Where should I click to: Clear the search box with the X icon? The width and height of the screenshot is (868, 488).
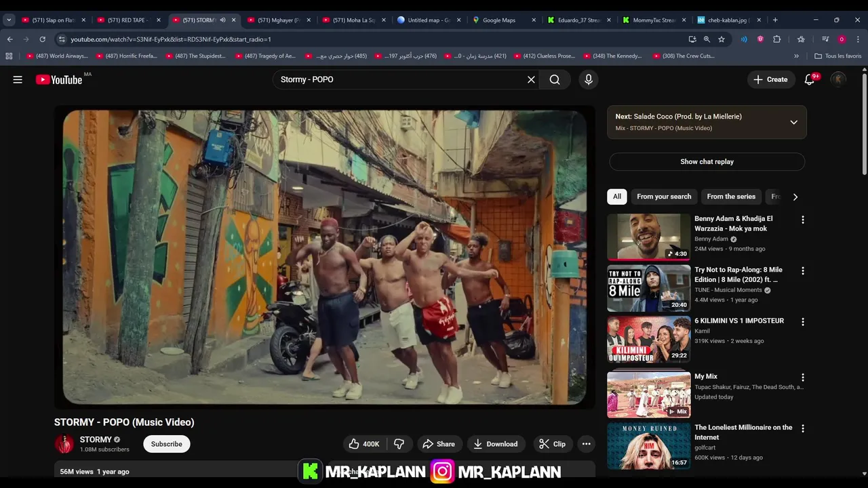[x=531, y=79]
